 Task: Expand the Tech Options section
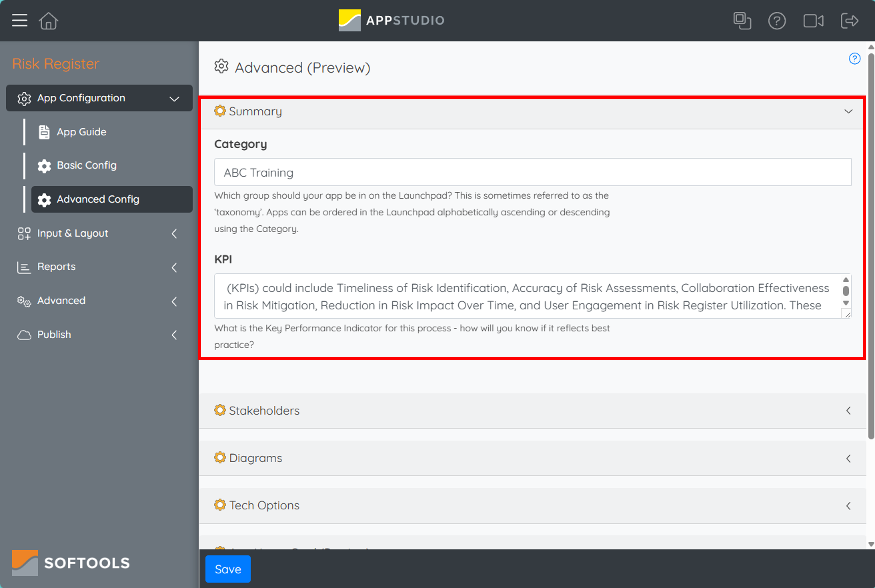[849, 506]
